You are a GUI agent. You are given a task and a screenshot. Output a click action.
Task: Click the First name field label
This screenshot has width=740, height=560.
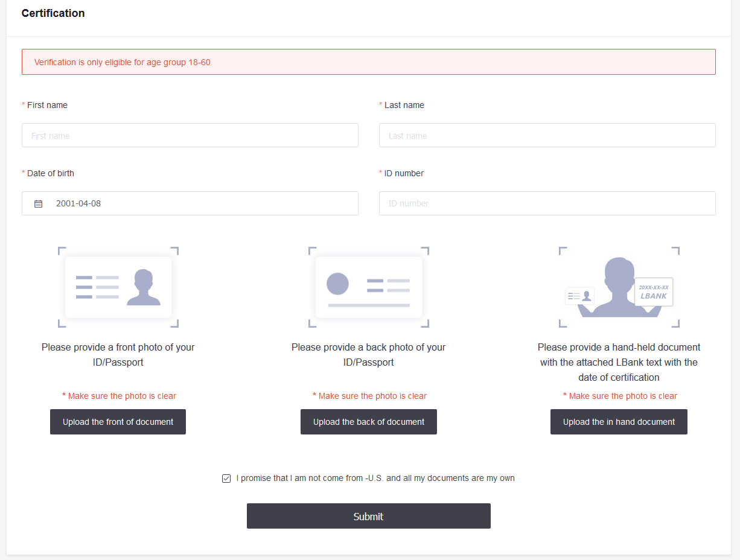tap(47, 105)
